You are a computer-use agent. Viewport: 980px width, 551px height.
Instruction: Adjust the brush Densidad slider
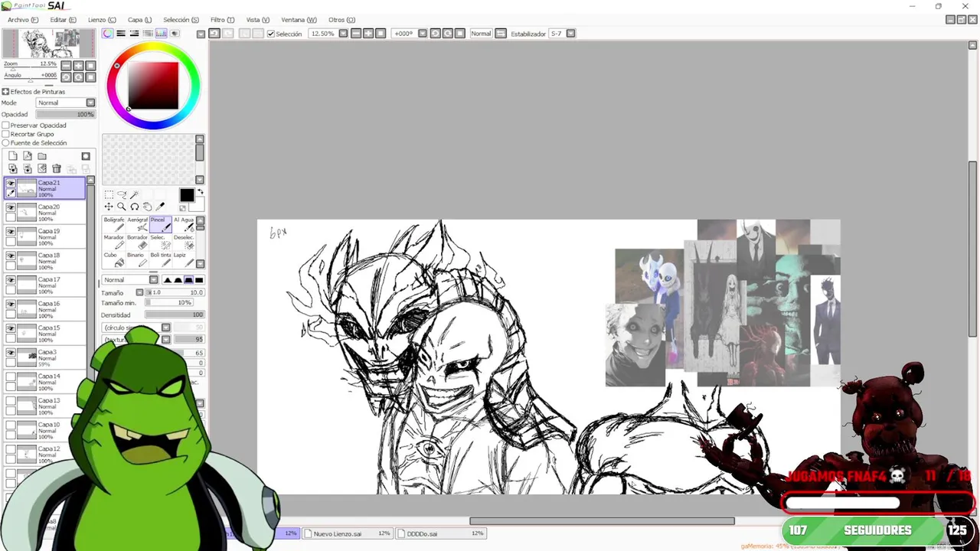175,315
